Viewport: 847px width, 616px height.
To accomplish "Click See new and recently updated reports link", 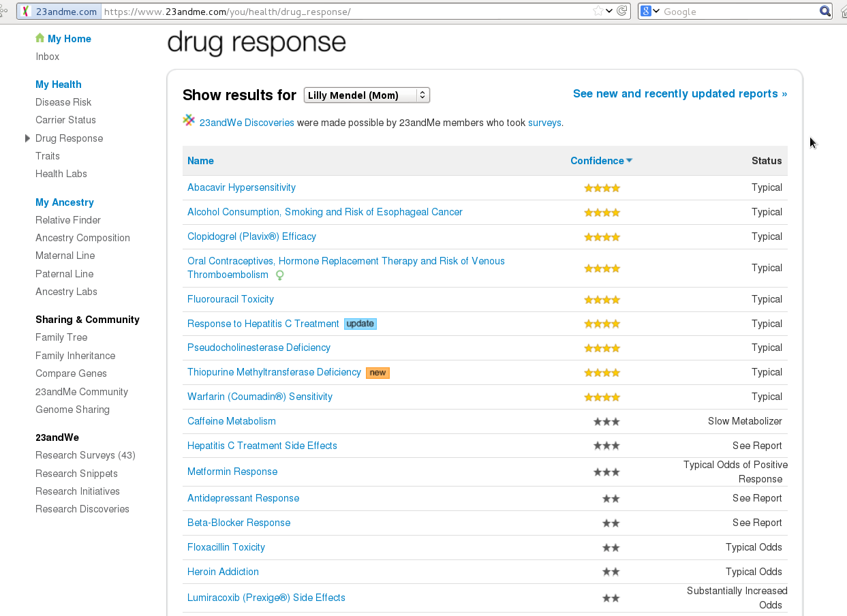I will point(680,94).
